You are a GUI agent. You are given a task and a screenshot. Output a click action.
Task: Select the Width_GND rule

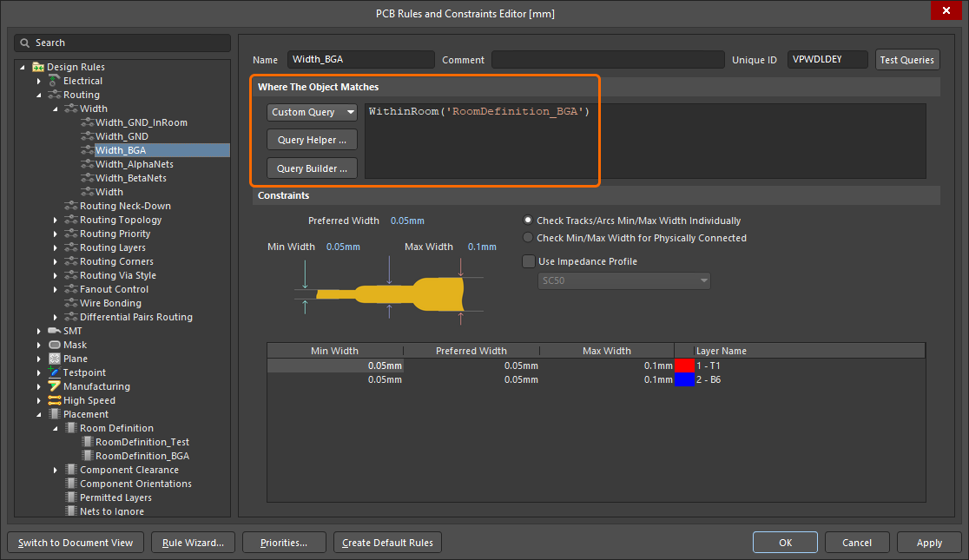click(122, 136)
